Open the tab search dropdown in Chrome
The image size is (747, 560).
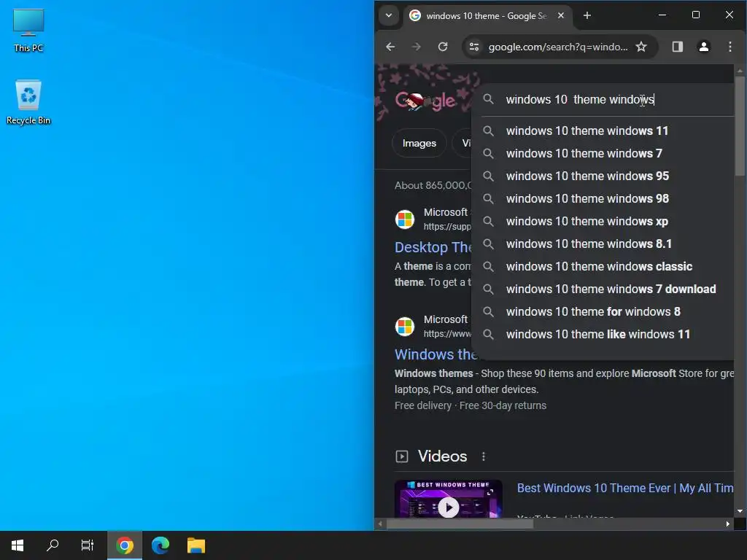(x=389, y=16)
